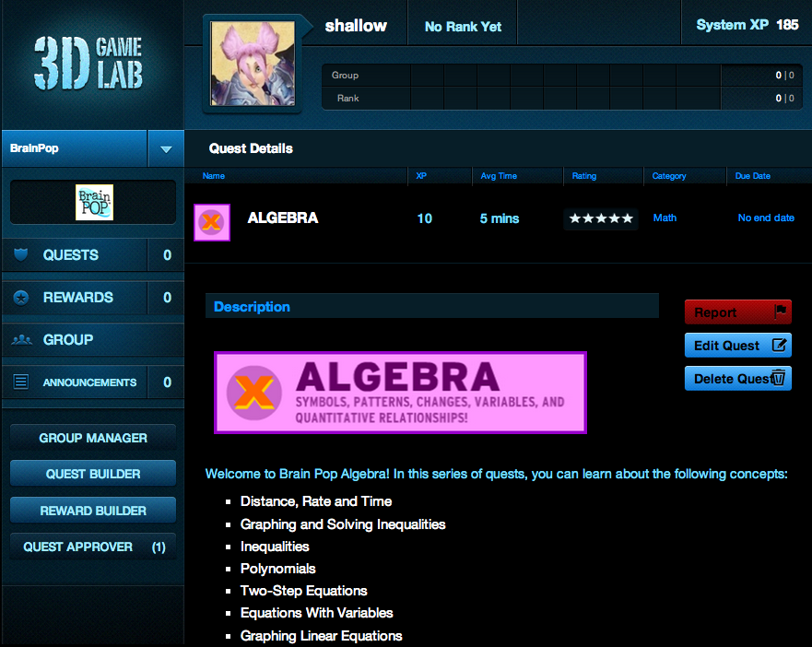
Task: Click the Rank progress bar
Action: pos(562,99)
